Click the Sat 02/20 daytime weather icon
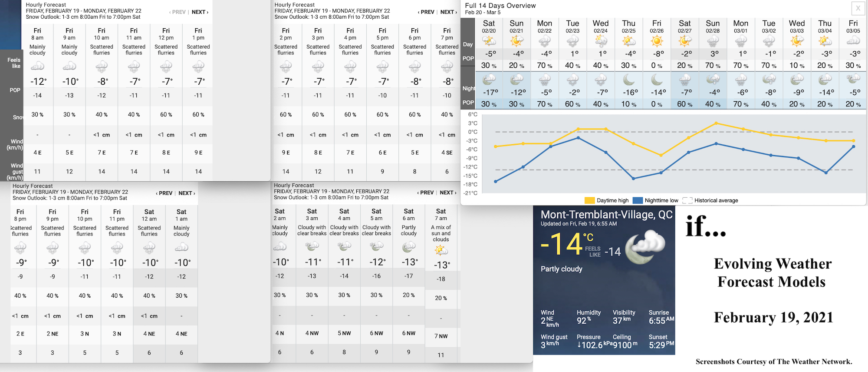868x372 pixels. pos(489,41)
